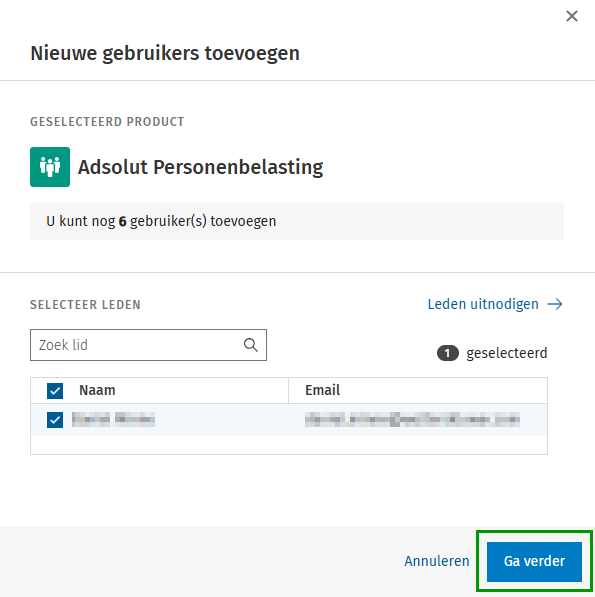Sort by the Email column header
Viewport: 595px width, 597px height.
coord(322,390)
